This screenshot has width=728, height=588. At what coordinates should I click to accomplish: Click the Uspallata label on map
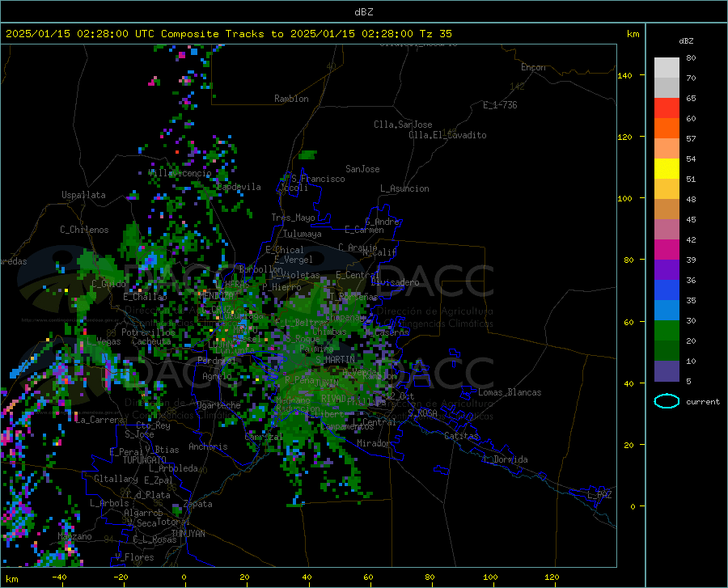(83, 195)
